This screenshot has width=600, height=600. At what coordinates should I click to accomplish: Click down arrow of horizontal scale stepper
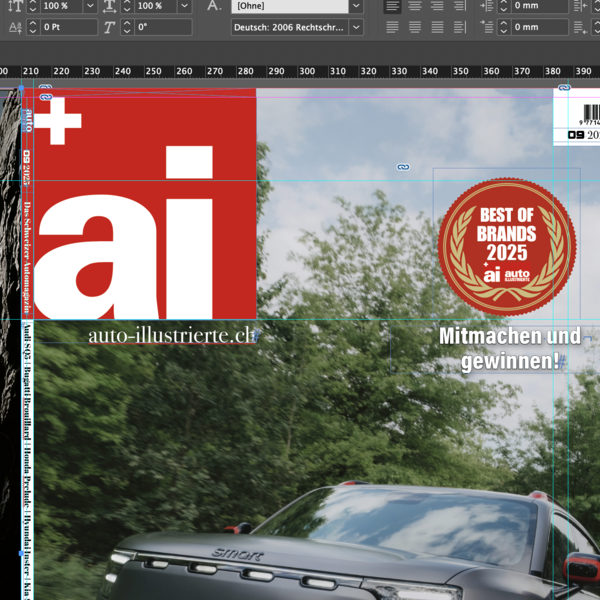127,10
